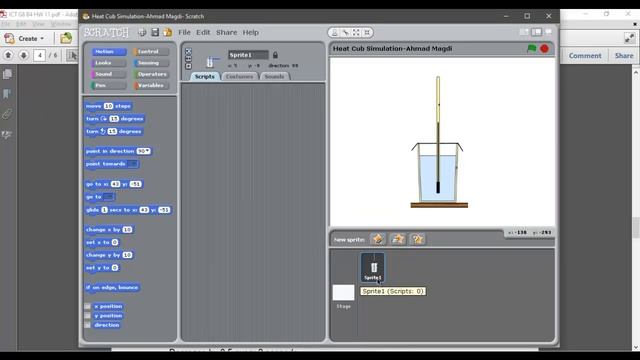Enable the direction stage monitor
640x360 pixels.
coord(87,325)
